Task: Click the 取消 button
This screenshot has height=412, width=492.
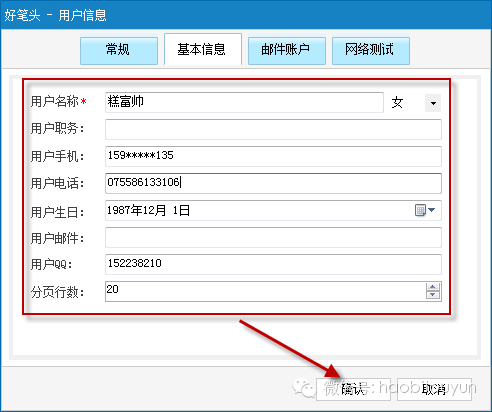Action: point(434,389)
